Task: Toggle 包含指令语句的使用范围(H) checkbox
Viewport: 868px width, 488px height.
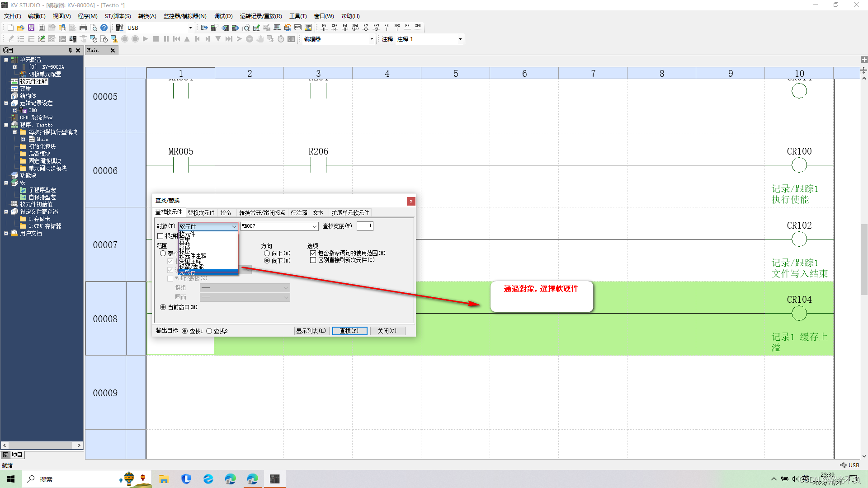Action: 313,253
